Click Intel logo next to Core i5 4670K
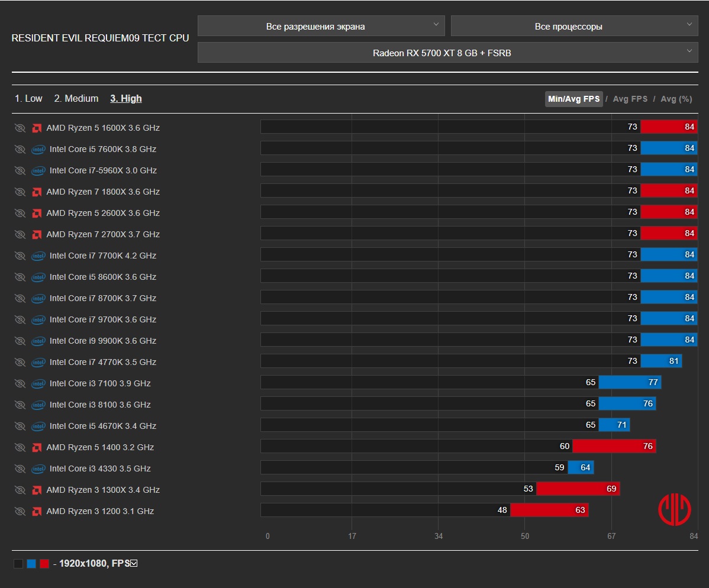Screen dimensions: 709x588 click(38, 426)
